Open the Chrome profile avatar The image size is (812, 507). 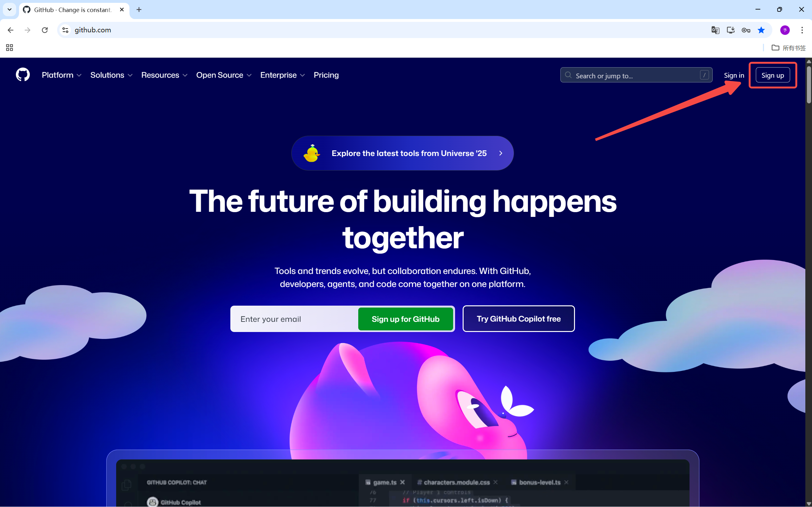click(x=785, y=30)
